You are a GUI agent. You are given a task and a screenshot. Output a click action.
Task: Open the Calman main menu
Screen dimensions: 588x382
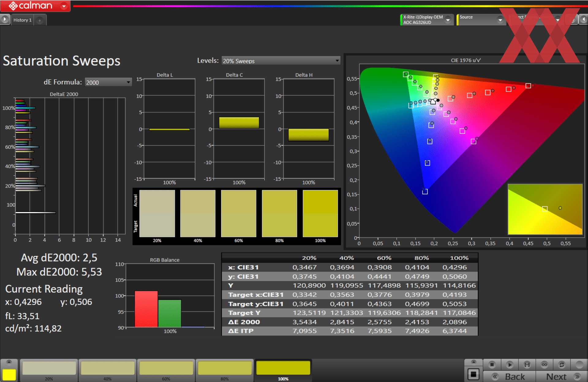coord(35,6)
